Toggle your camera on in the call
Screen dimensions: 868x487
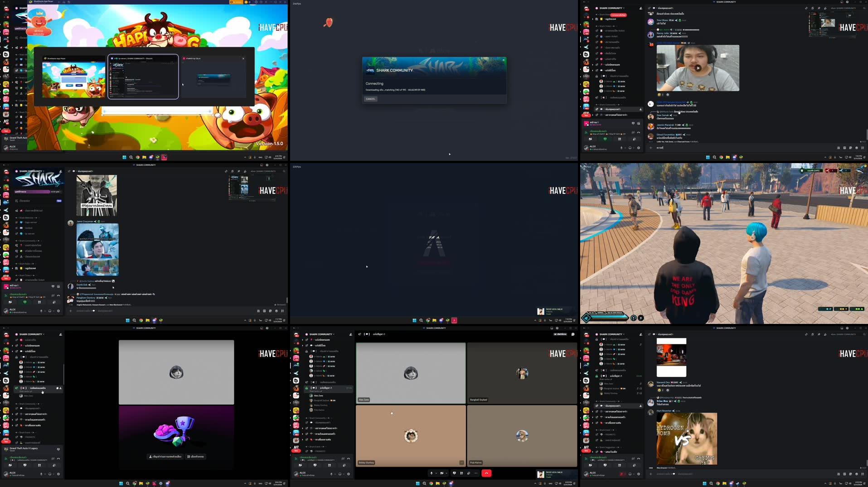point(442,473)
